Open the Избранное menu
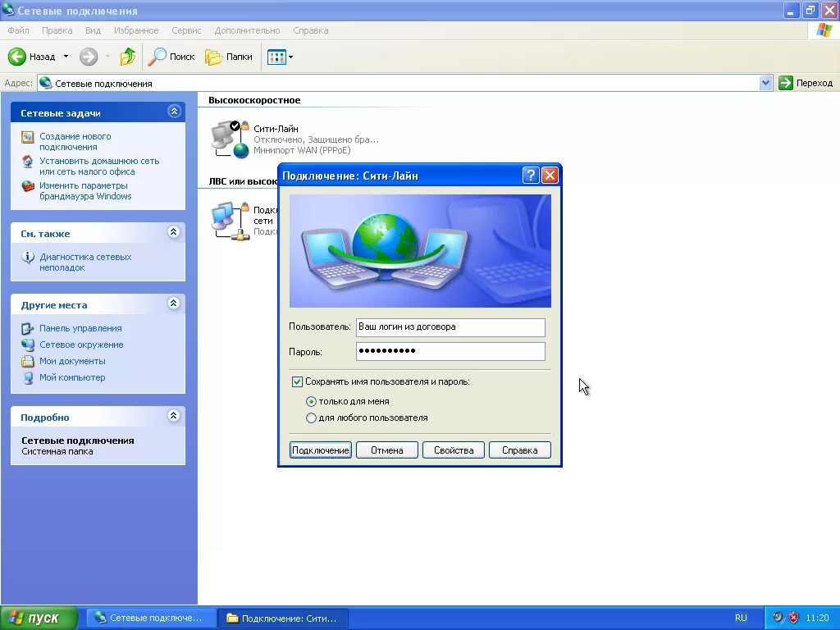 pyautogui.click(x=136, y=30)
